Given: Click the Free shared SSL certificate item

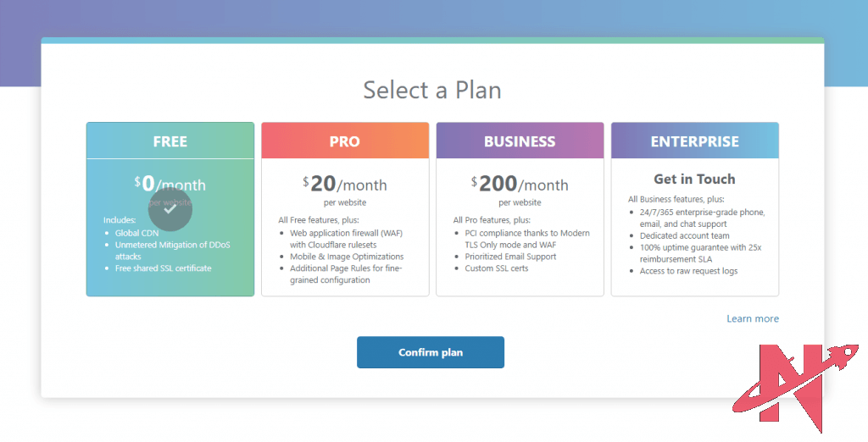Looking at the screenshot, I should coord(164,268).
